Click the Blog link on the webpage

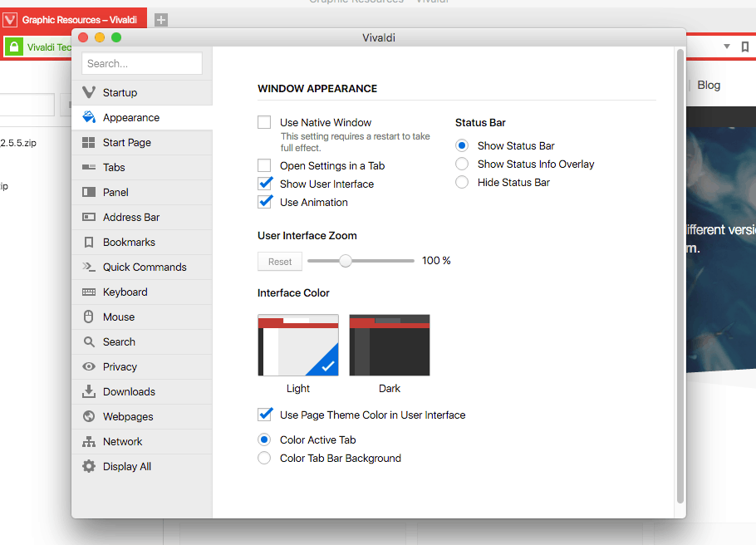tap(709, 85)
